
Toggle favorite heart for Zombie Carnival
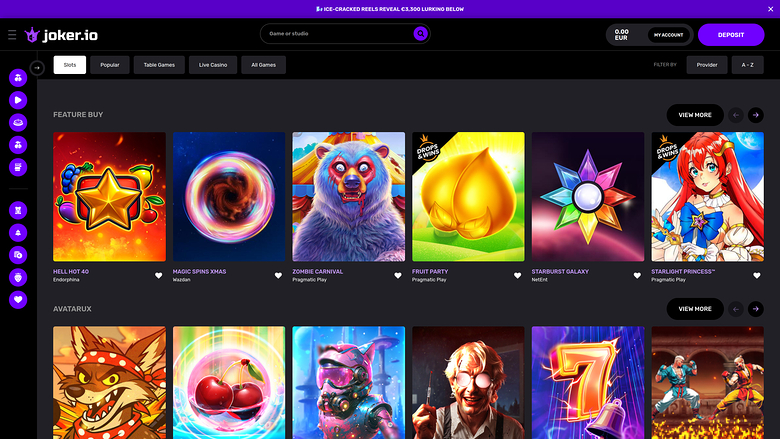coord(398,275)
